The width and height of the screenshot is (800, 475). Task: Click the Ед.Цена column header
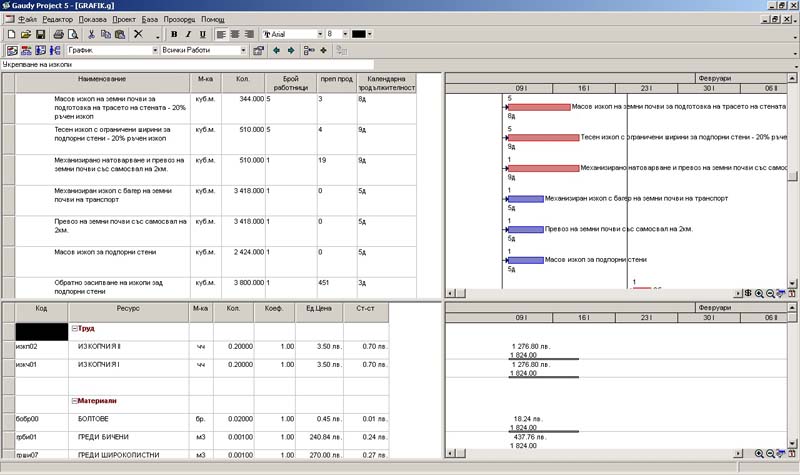[319, 312]
